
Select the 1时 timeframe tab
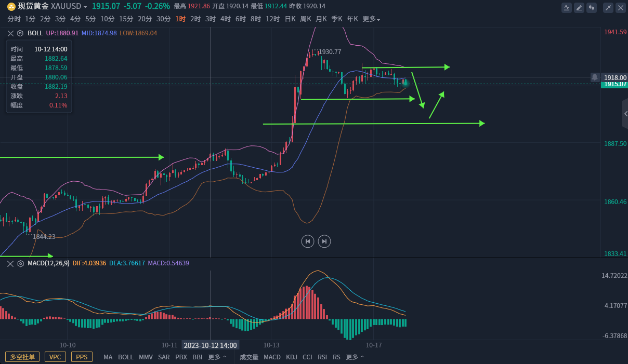click(180, 19)
